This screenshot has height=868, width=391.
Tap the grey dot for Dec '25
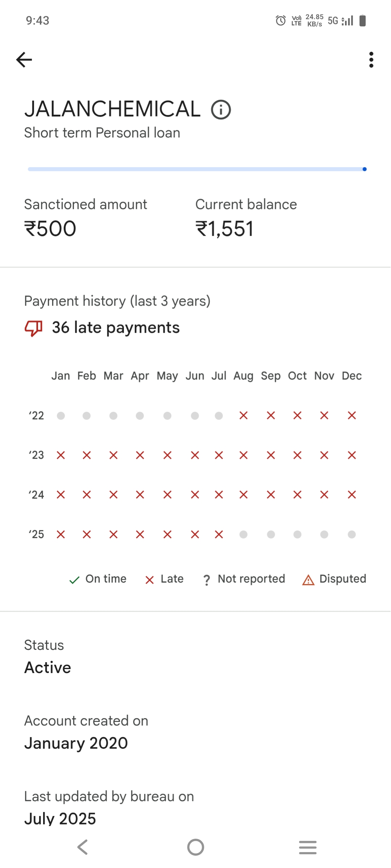pos(352,534)
